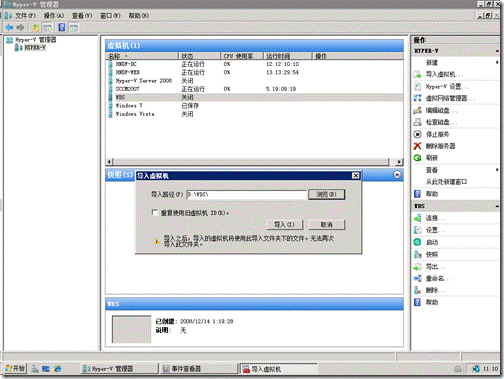Image resolution: width=504 pixels, height=379 pixels.
Task: Click 导出... under the WDS actions
Action: (435, 266)
